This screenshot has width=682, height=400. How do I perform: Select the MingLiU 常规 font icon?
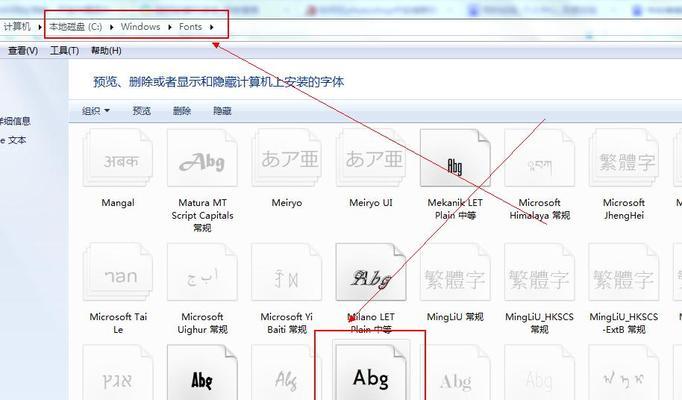pos(455,273)
